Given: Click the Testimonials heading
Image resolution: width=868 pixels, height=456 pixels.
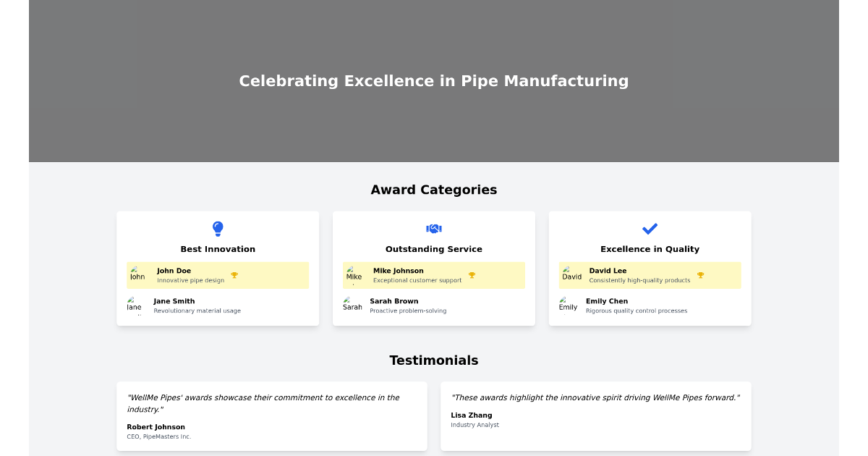Looking at the screenshot, I should (433, 360).
